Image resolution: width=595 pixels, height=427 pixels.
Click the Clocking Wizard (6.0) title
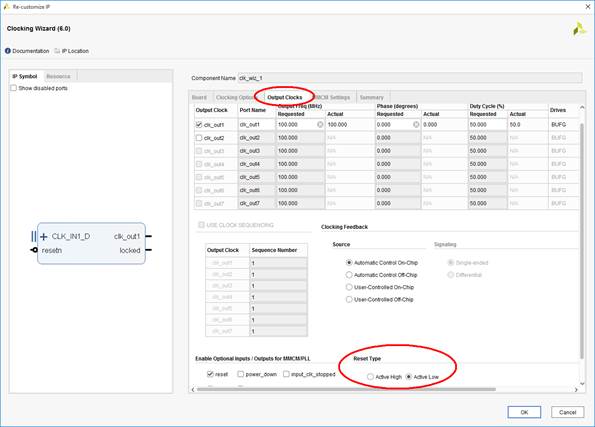click(x=38, y=28)
